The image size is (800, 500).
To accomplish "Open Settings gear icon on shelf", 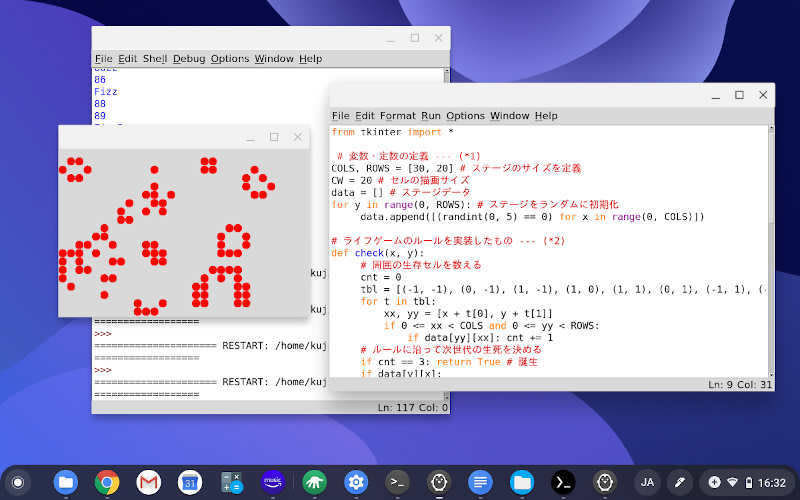I will (x=356, y=482).
